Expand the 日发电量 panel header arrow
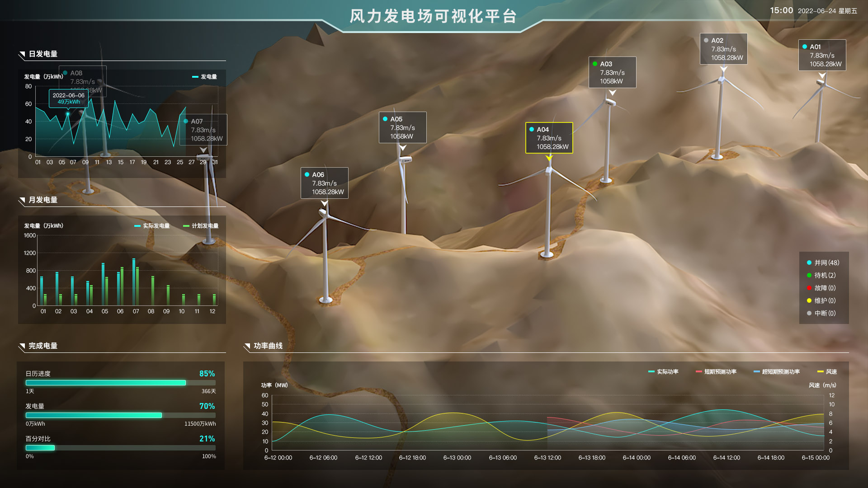 tap(21, 53)
